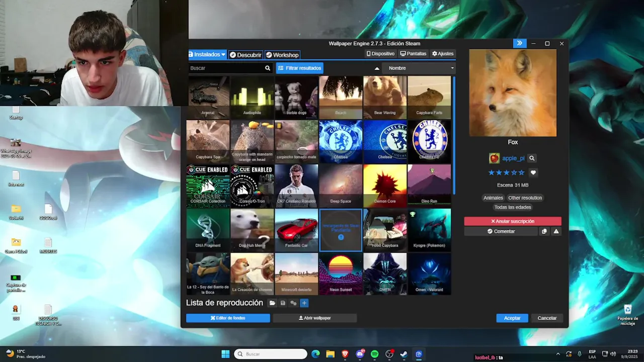Image resolution: width=644 pixels, height=362 pixels.
Task: Select the Bear Waving wallpaper
Action: pos(385,97)
